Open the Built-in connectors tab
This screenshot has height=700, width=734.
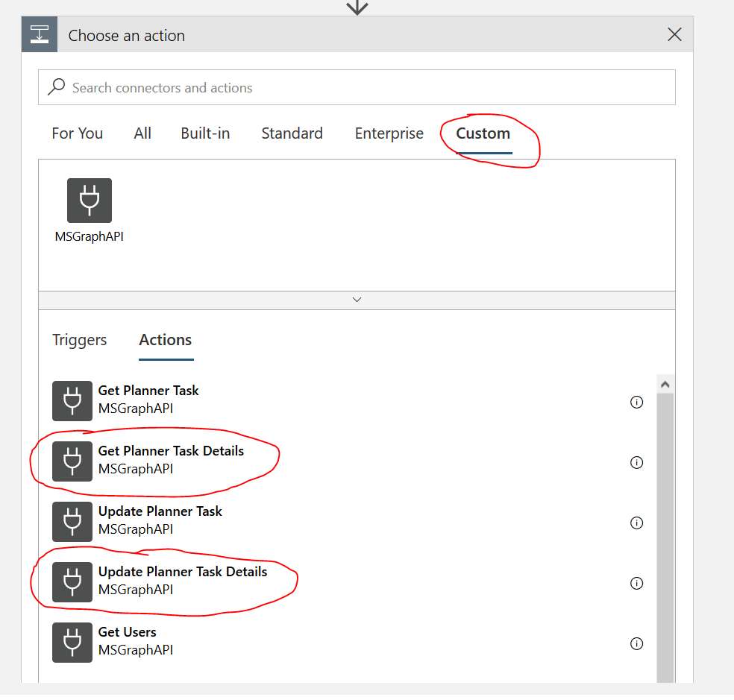(x=205, y=134)
